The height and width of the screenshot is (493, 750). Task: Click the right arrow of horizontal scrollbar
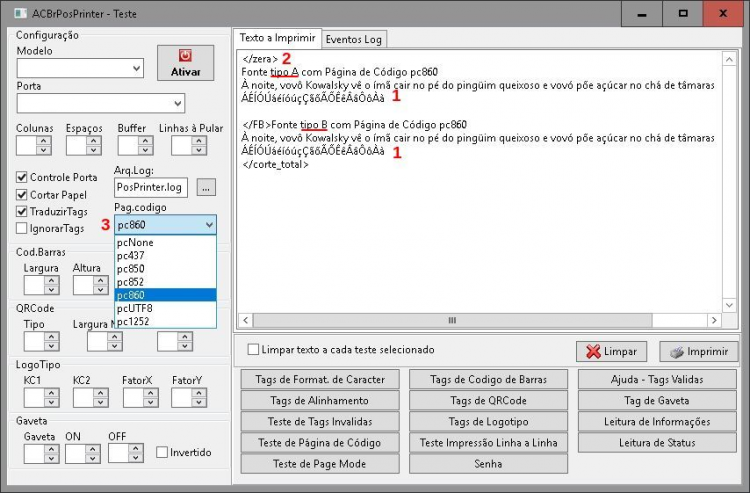(714, 320)
